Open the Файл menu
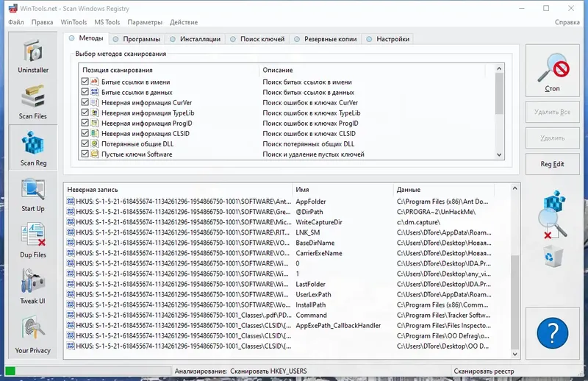Viewport: 588px width, 381px height. point(16,22)
